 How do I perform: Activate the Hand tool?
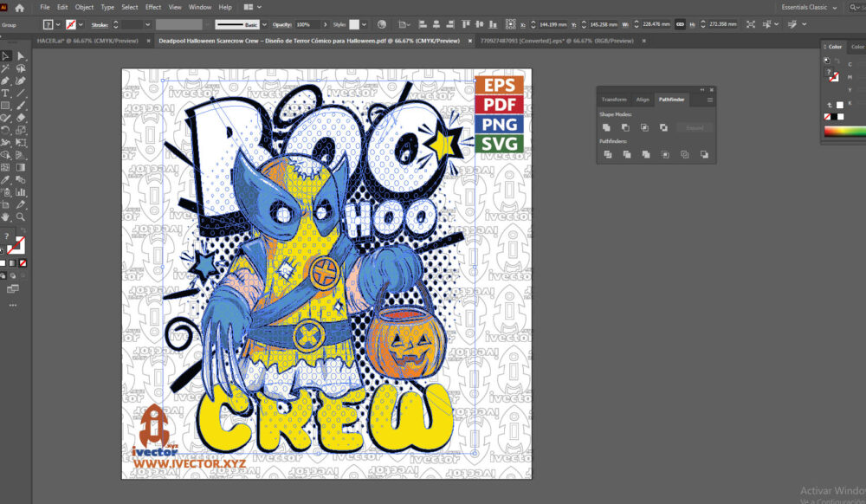(5, 217)
